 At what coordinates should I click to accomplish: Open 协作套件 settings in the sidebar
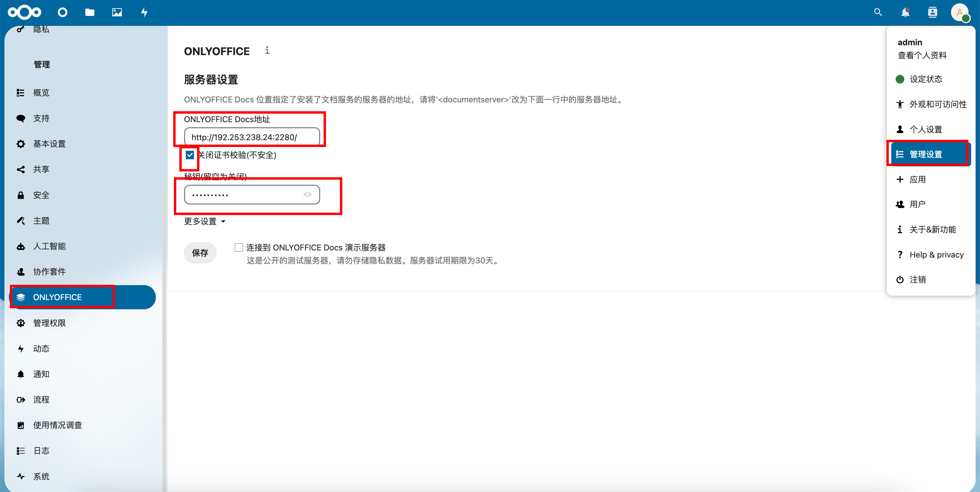pyautogui.click(x=82, y=272)
